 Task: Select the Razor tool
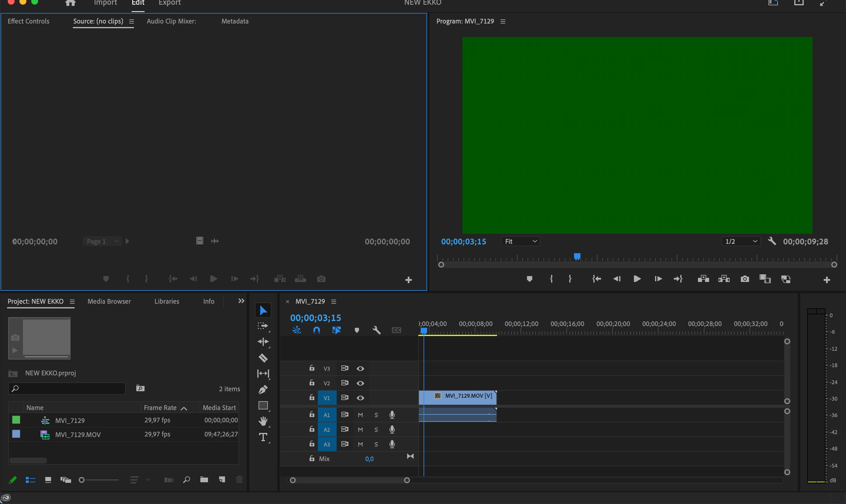[263, 358]
